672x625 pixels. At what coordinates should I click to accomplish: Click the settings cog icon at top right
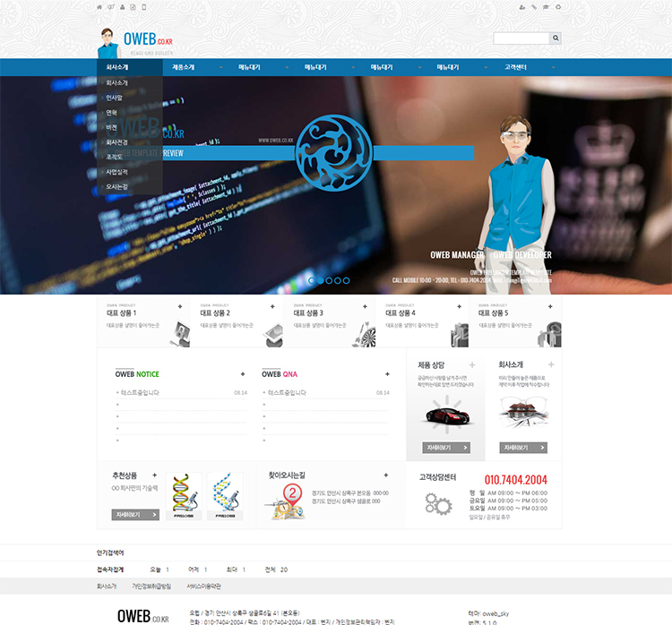pos(558,7)
